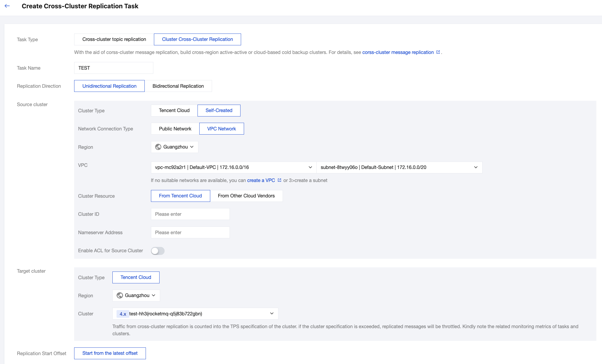
Task: Switch to Cross-cluster topic replication
Action: click(x=114, y=39)
